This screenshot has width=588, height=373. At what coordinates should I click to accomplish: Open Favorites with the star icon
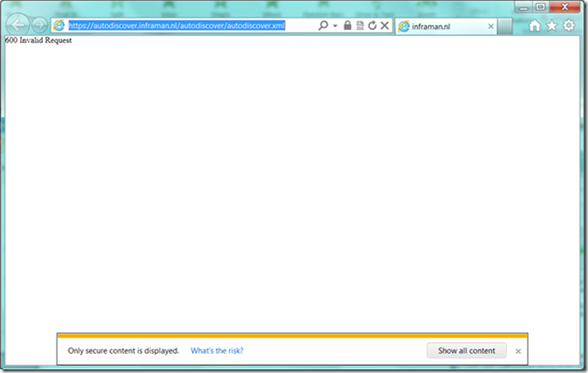(x=551, y=26)
